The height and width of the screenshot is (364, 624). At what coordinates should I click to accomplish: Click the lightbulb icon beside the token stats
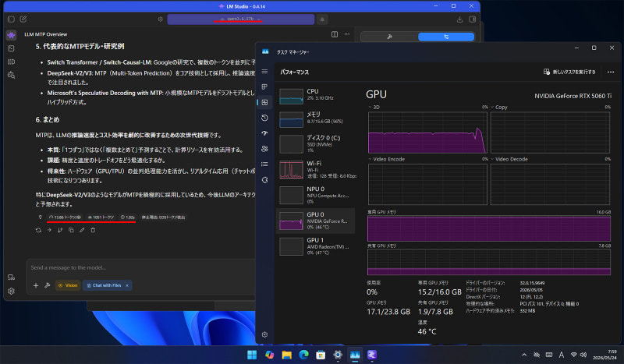(41, 217)
